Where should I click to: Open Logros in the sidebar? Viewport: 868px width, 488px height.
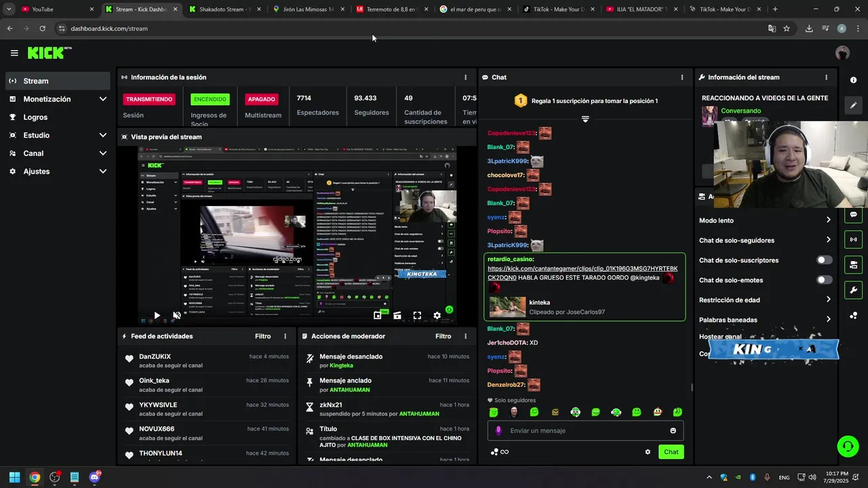click(x=57, y=117)
